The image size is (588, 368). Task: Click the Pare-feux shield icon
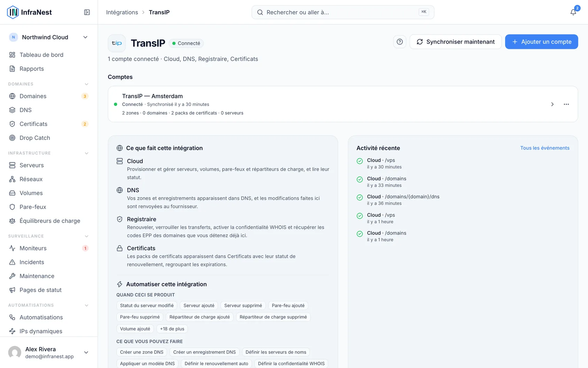point(12,207)
